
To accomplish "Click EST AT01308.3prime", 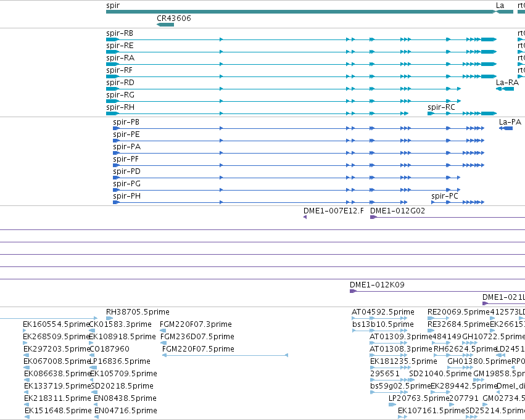I will (389, 355).
